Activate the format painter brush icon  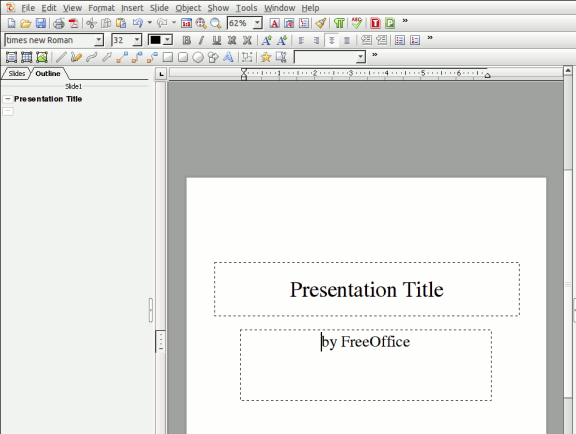[321, 23]
